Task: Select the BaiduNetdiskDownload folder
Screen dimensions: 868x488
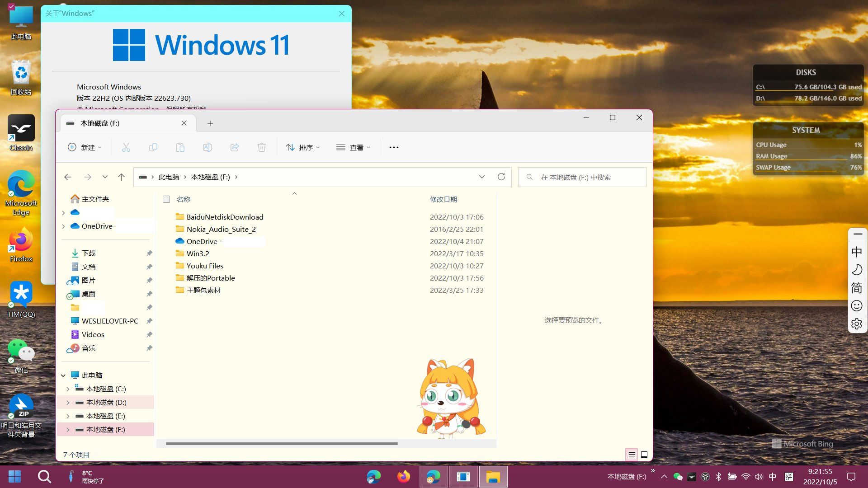Action: pyautogui.click(x=225, y=217)
